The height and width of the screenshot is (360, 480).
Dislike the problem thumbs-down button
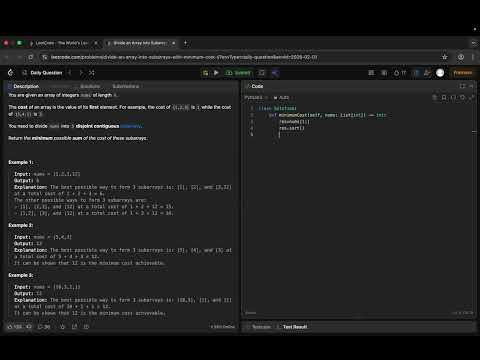[x=29, y=327]
